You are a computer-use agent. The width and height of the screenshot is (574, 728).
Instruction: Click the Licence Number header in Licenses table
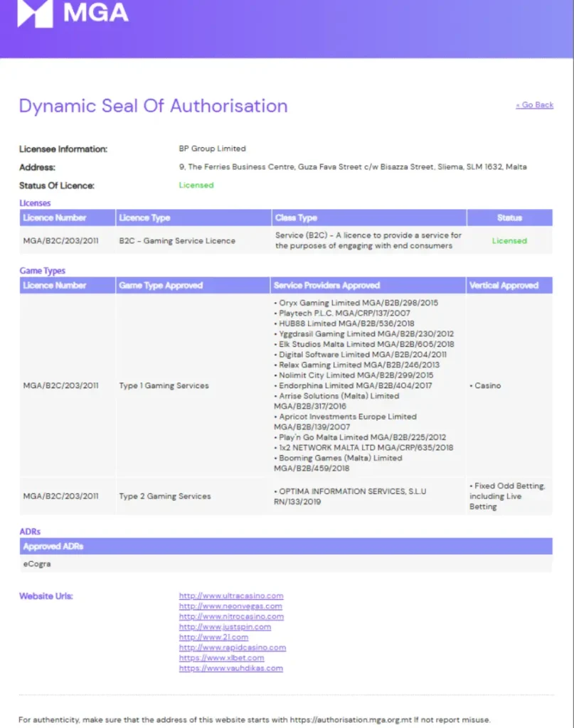pos(55,218)
